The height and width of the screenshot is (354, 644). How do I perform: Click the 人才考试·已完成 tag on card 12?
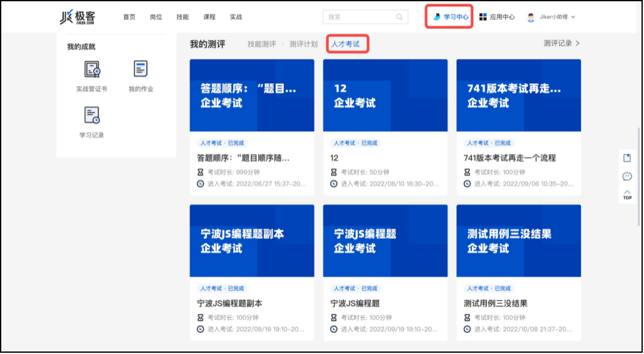pos(356,143)
